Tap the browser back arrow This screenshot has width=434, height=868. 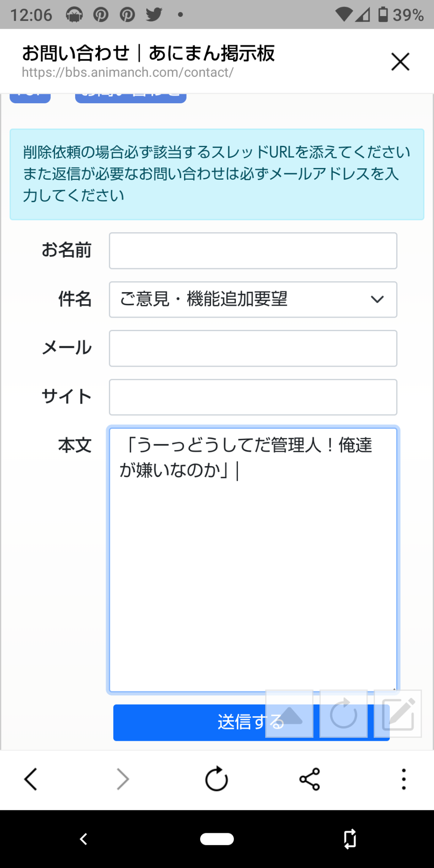pyautogui.click(x=31, y=779)
